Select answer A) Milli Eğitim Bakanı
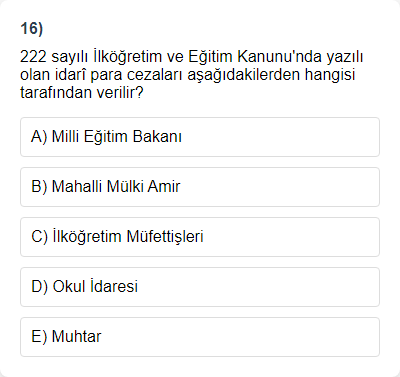The image size is (400, 377). (x=200, y=137)
